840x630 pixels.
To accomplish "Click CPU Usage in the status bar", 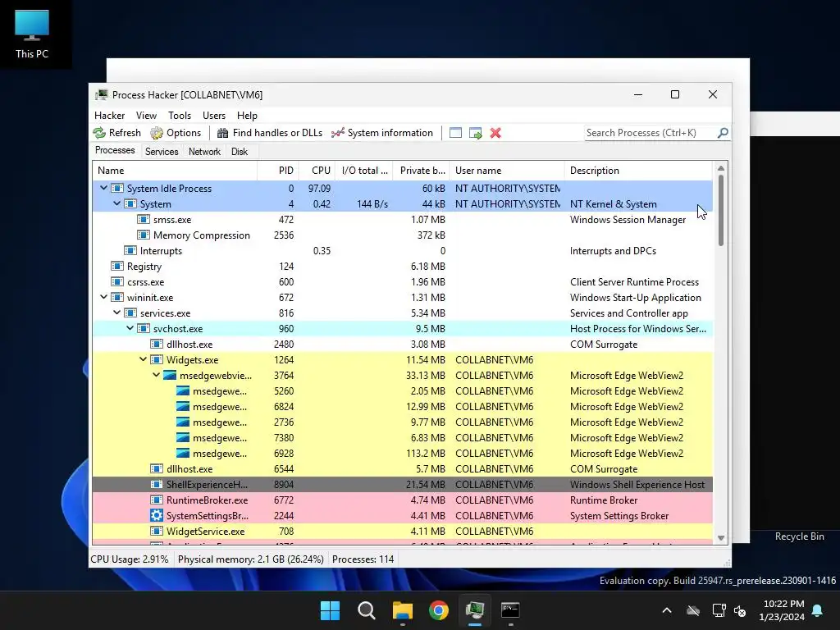I will 129,559.
